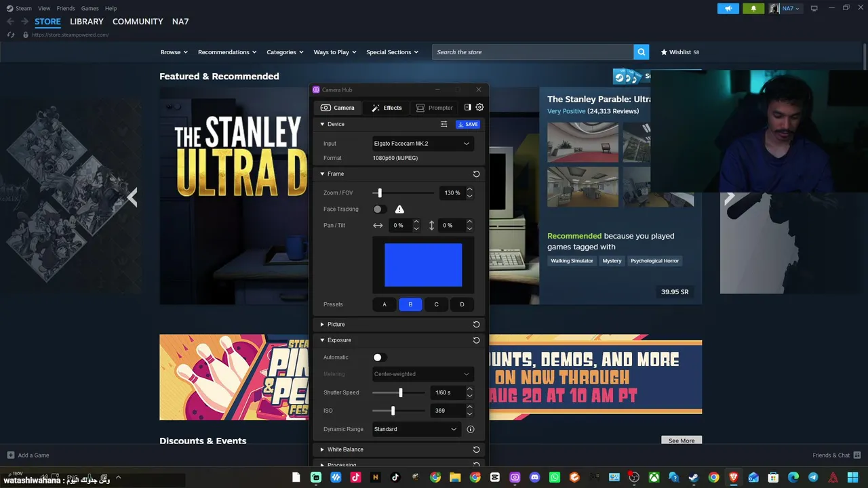The width and height of the screenshot is (868, 488).
Task: Reset the Frame section settings
Action: (x=476, y=174)
